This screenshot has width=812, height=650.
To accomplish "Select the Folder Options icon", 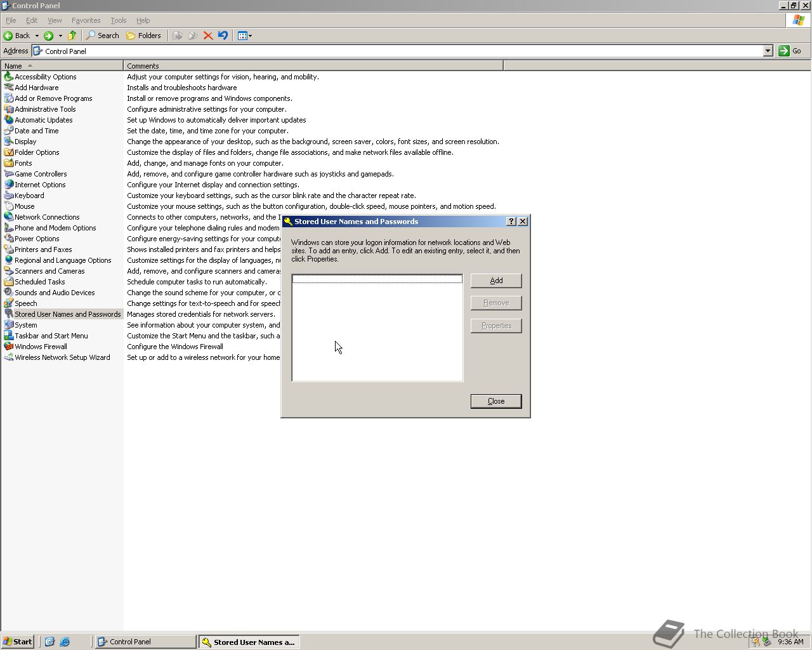I will point(8,152).
